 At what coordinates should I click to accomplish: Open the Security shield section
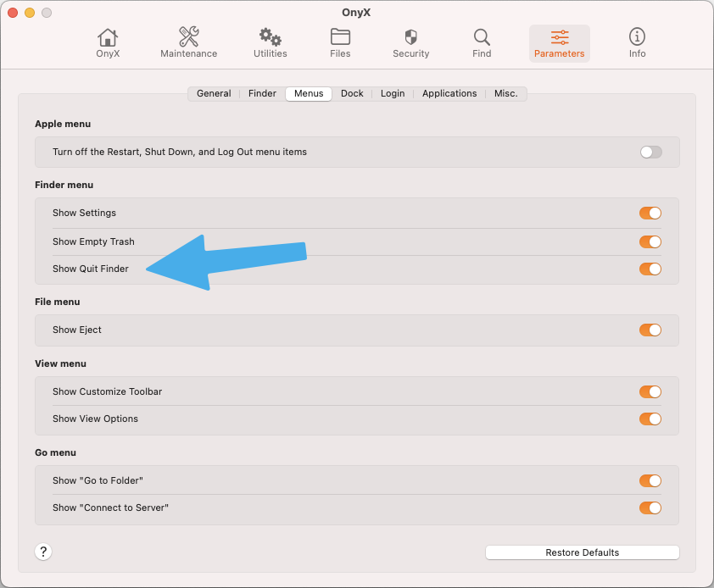(410, 43)
